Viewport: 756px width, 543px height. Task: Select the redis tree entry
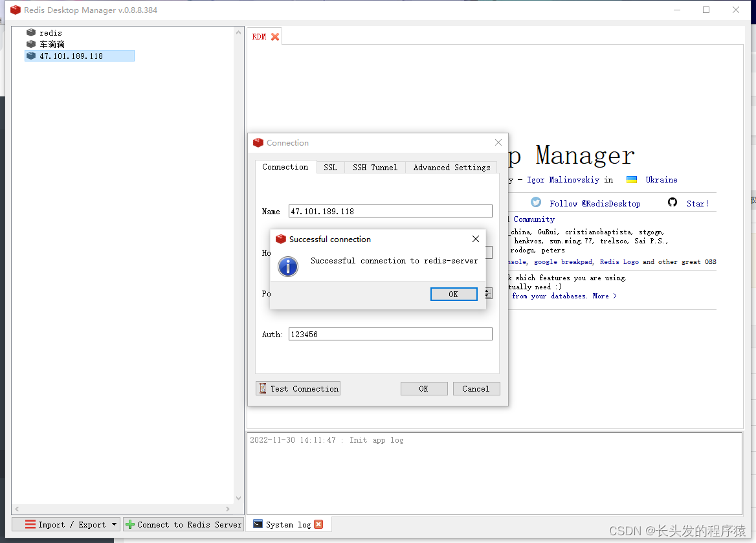pos(50,32)
